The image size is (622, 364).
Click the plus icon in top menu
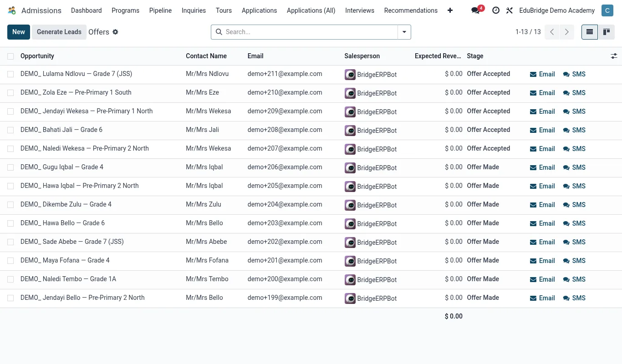pyautogui.click(x=450, y=10)
